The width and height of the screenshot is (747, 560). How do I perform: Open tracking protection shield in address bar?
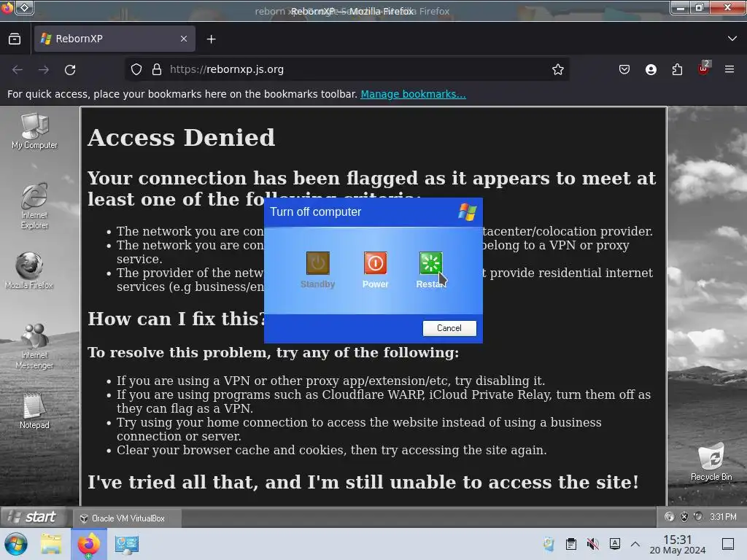(x=136, y=69)
